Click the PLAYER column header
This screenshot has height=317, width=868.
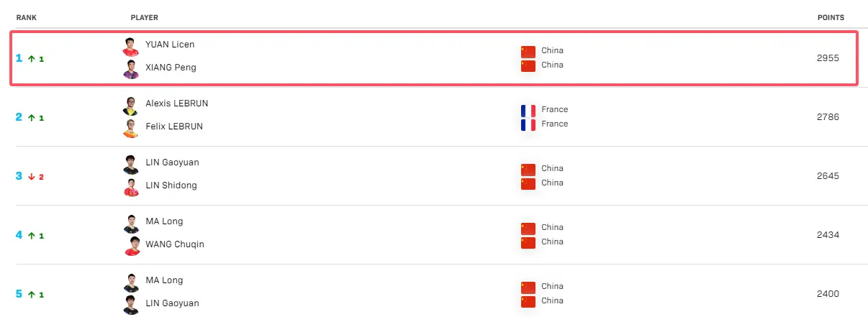(145, 17)
